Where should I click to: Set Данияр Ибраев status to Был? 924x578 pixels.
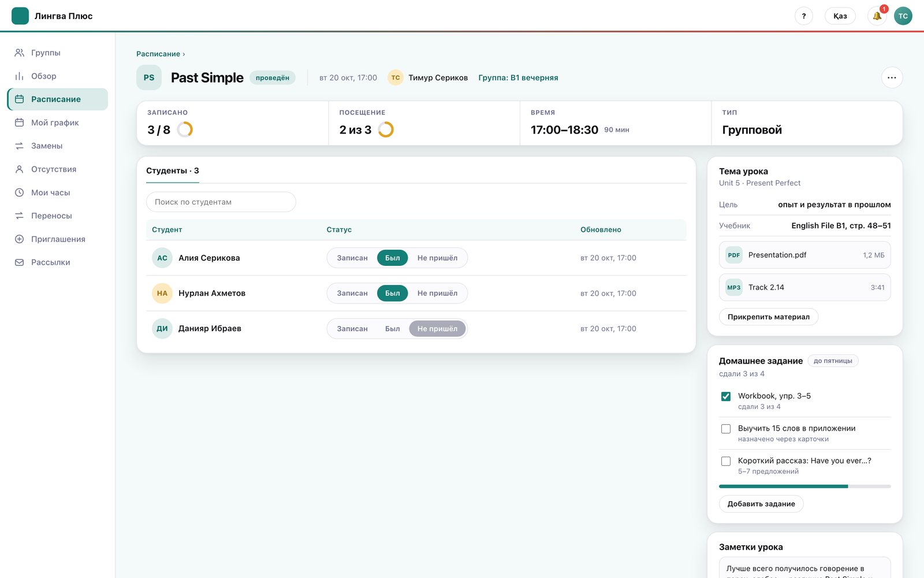point(393,328)
